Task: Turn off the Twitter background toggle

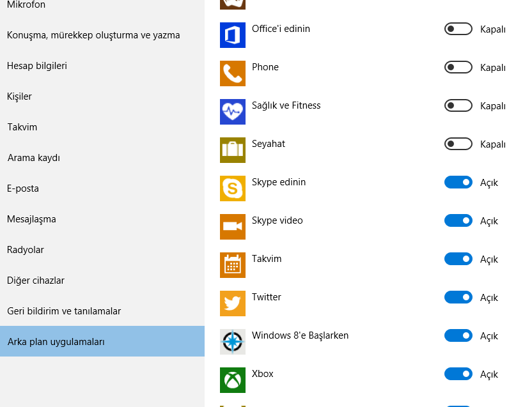Action: [458, 297]
